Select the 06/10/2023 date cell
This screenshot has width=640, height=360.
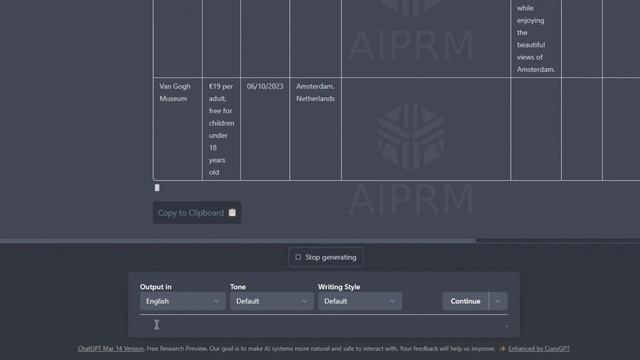(x=265, y=129)
